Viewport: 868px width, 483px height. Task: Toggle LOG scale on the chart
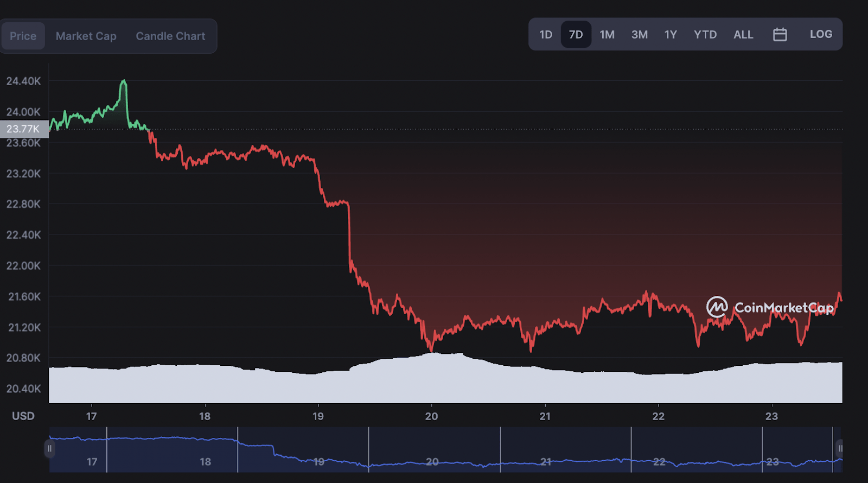tap(821, 34)
